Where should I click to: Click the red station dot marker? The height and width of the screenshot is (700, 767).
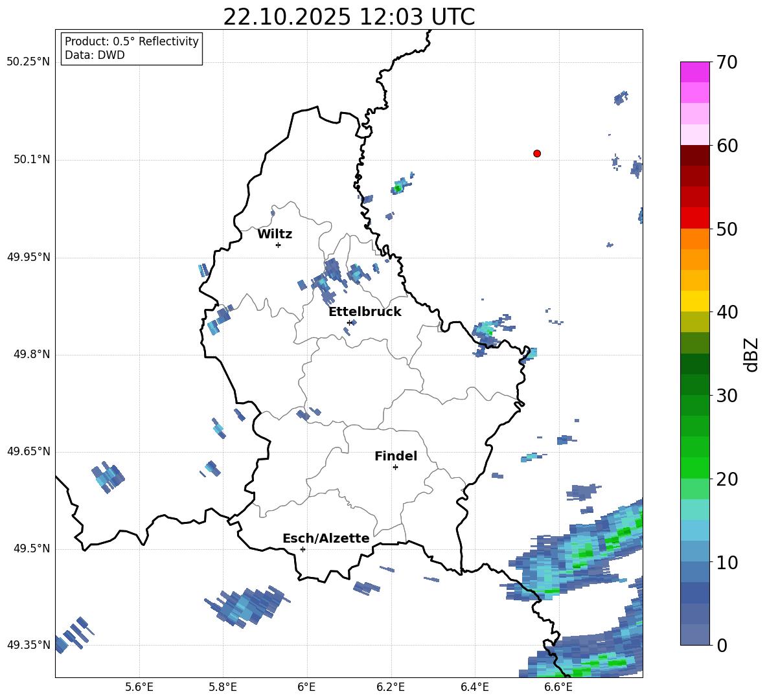(x=536, y=153)
